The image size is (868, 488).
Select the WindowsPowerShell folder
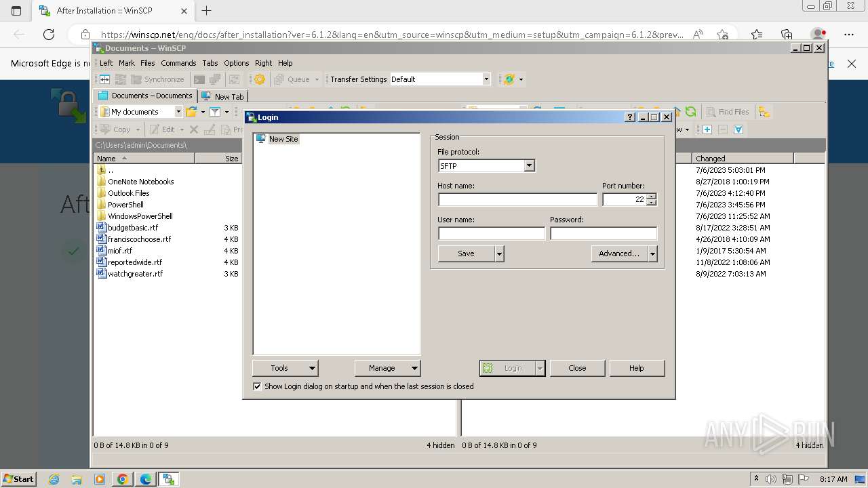point(140,216)
